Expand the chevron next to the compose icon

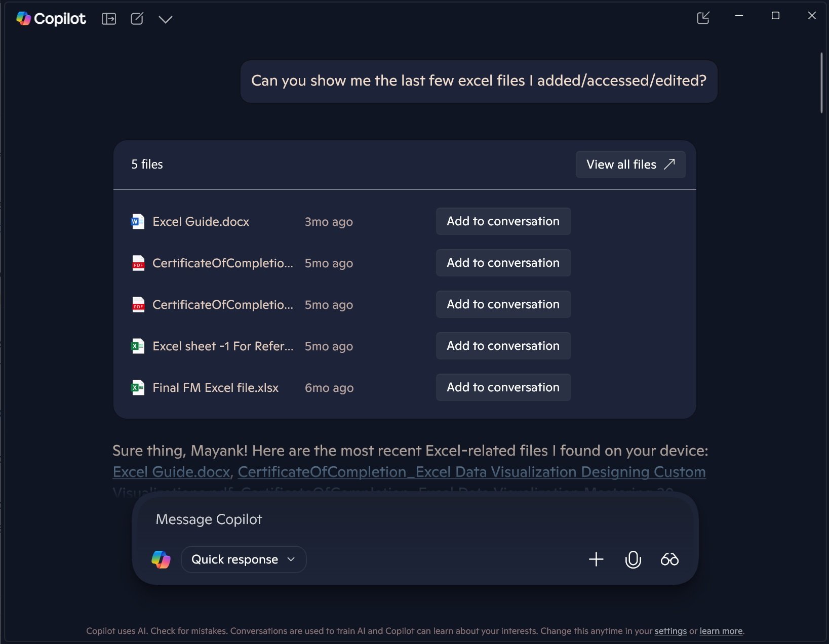(166, 19)
